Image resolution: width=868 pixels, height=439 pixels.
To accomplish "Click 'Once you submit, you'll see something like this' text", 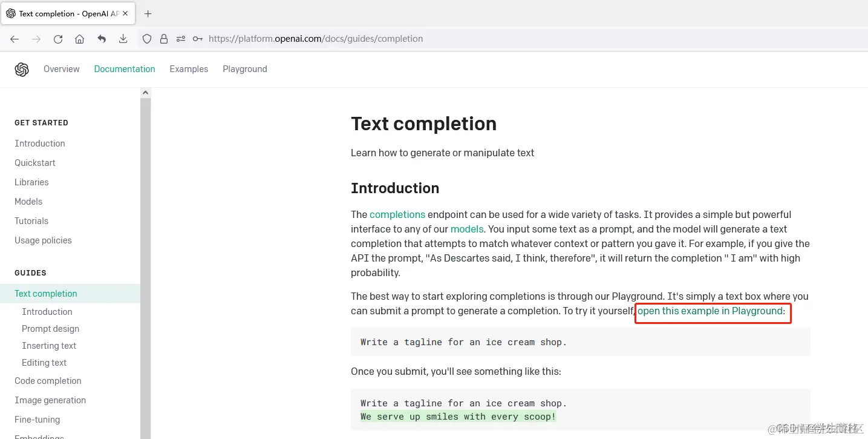I will click(x=455, y=371).
